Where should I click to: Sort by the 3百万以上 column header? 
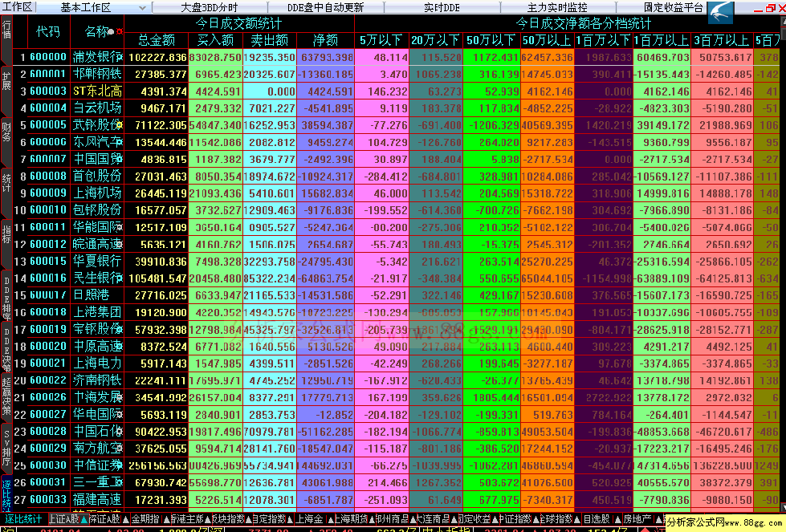(x=721, y=41)
